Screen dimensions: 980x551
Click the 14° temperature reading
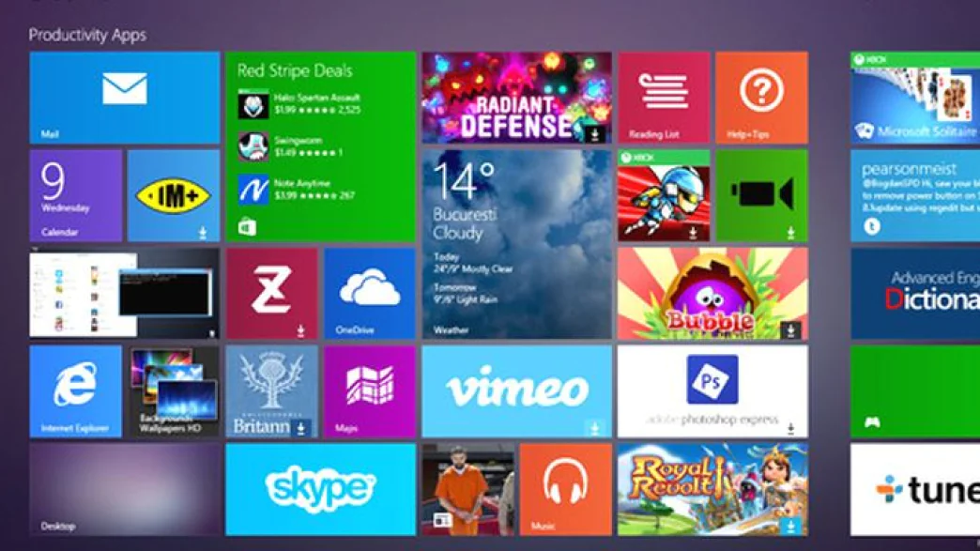(464, 181)
